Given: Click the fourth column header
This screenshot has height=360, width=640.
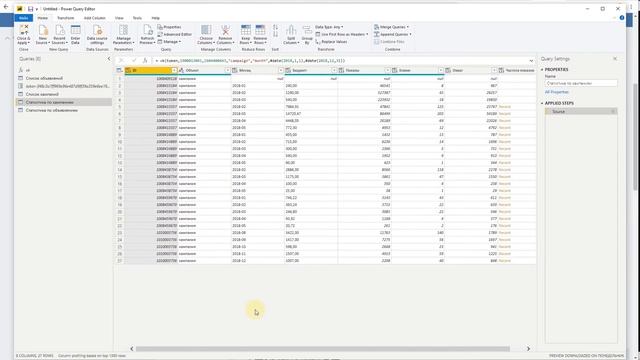Looking at the screenshot, I should (x=311, y=70).
